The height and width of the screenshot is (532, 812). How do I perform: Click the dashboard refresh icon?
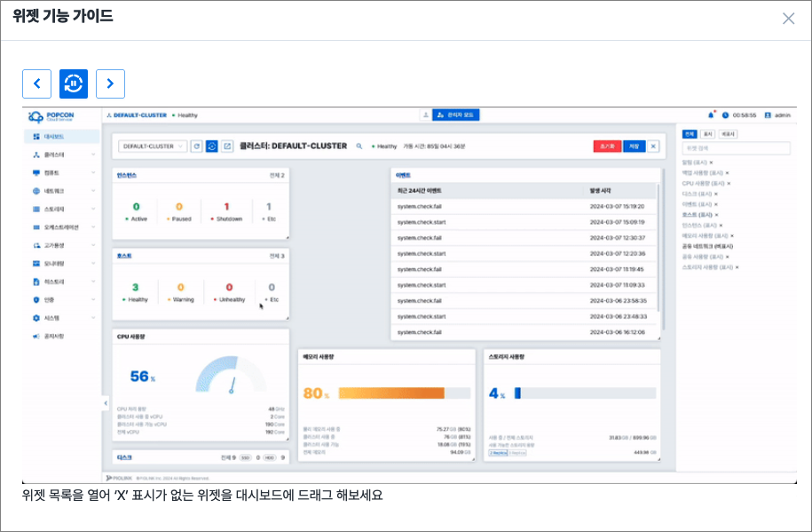point(197,147)
